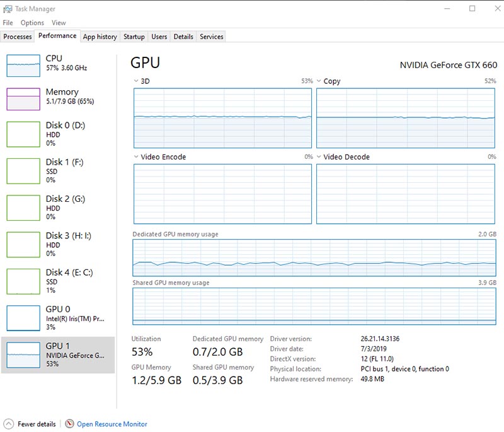
Task: Open the 3D engine graph dropdown
Action: [x=136, y=81]
